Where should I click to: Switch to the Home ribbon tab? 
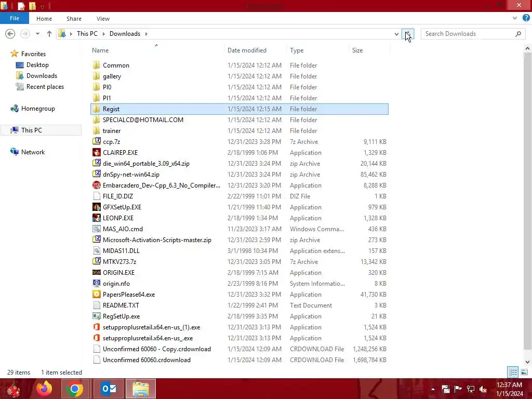(x=44, y=19)
